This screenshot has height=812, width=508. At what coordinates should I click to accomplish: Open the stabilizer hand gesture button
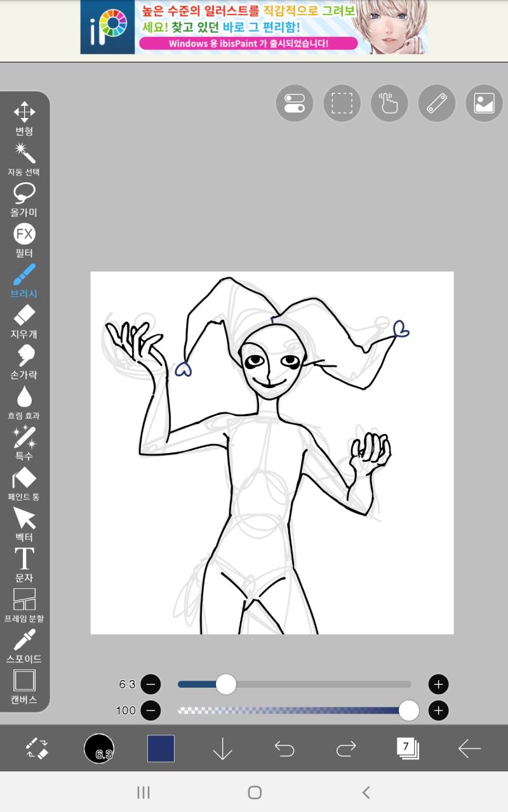pyautogui.click(x=389, y=103)
